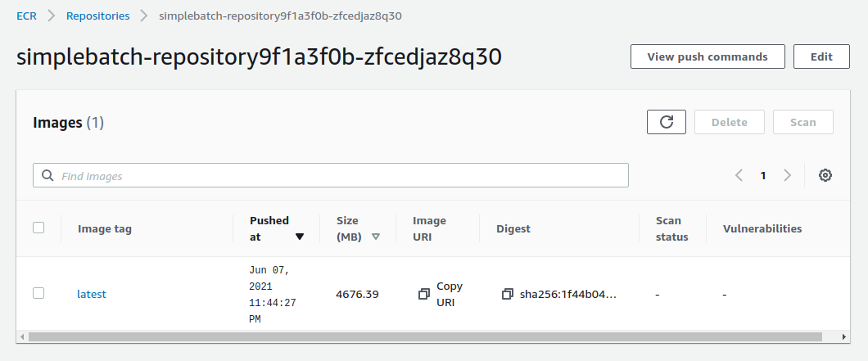Go to previous page arrow
The width and height of the screenshot is (868, 361).
(739, 175)
